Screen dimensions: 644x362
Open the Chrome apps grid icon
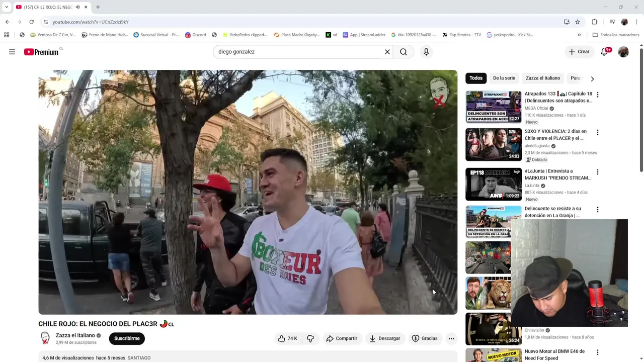(7, 35)
